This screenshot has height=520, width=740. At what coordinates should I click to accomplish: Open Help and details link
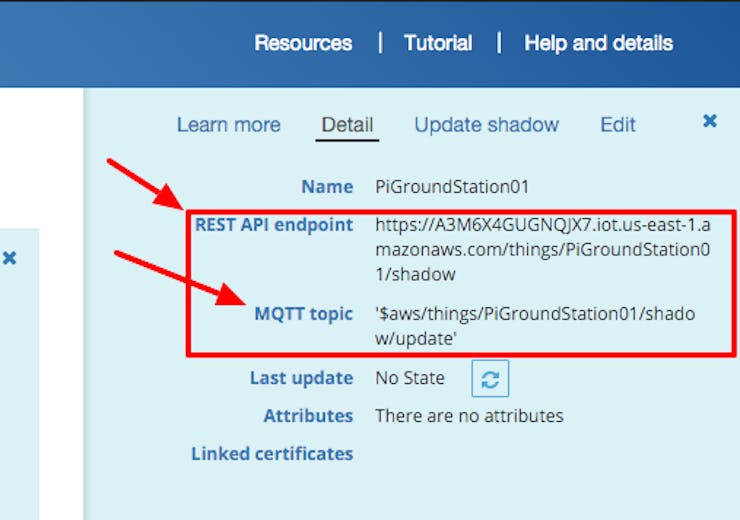point(598,43)
